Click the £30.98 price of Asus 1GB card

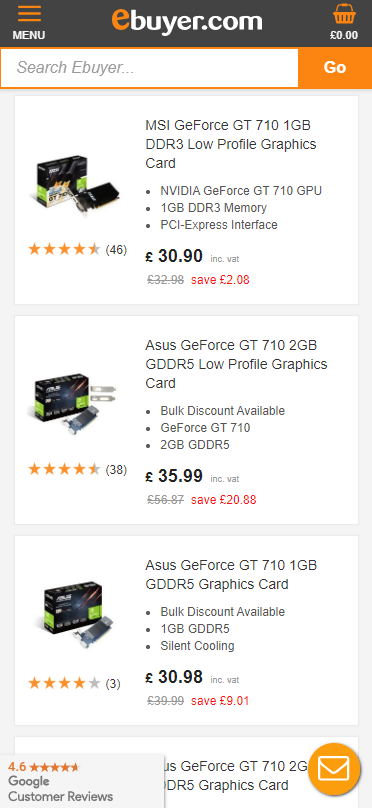point(175,677)
